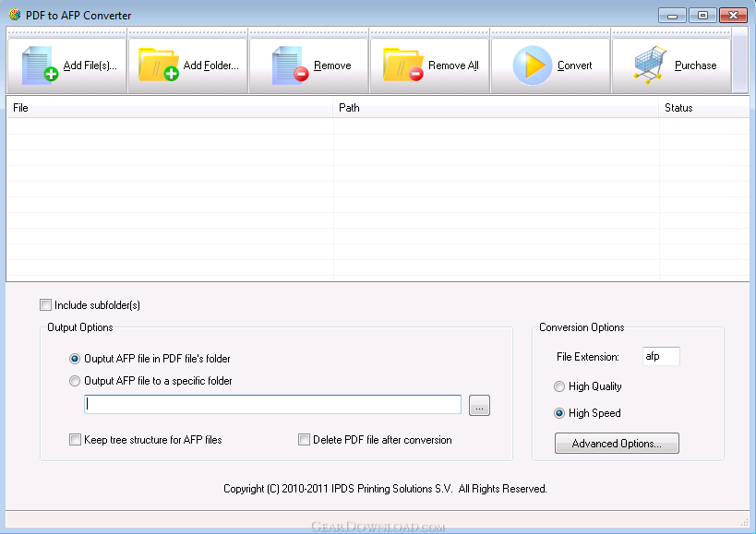Click the Remove toolbar button
This screenshot has height=534, width=756.
pyautogui.click(x=308, y=65)
